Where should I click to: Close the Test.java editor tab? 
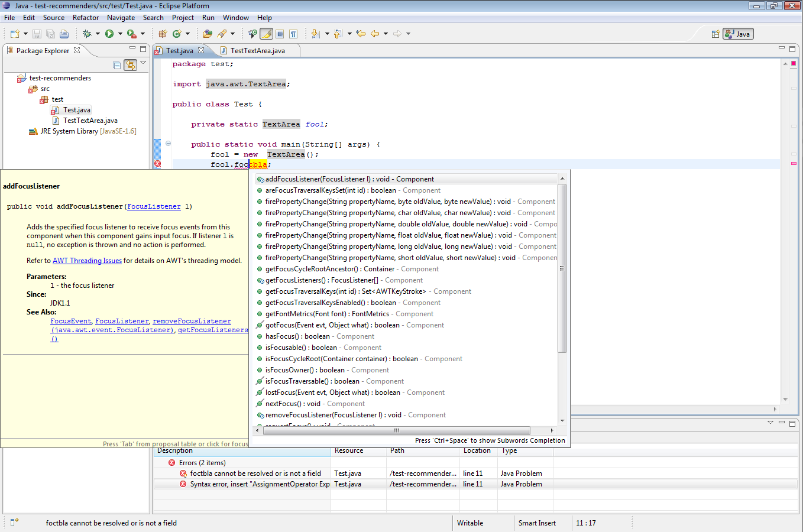click(x=201, y=50)
